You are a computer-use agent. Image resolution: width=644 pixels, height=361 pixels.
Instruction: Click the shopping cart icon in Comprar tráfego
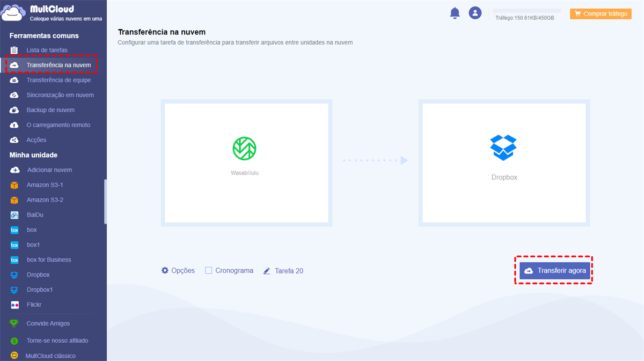577,14
